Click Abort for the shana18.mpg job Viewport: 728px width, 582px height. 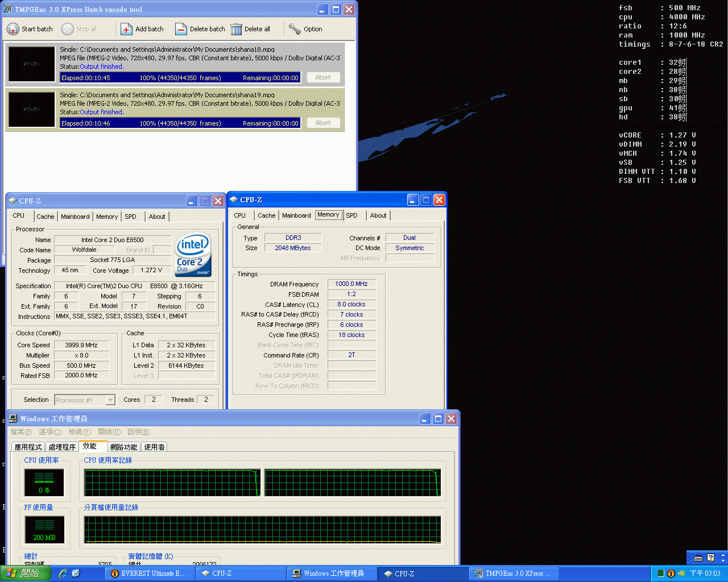(323, 77)
